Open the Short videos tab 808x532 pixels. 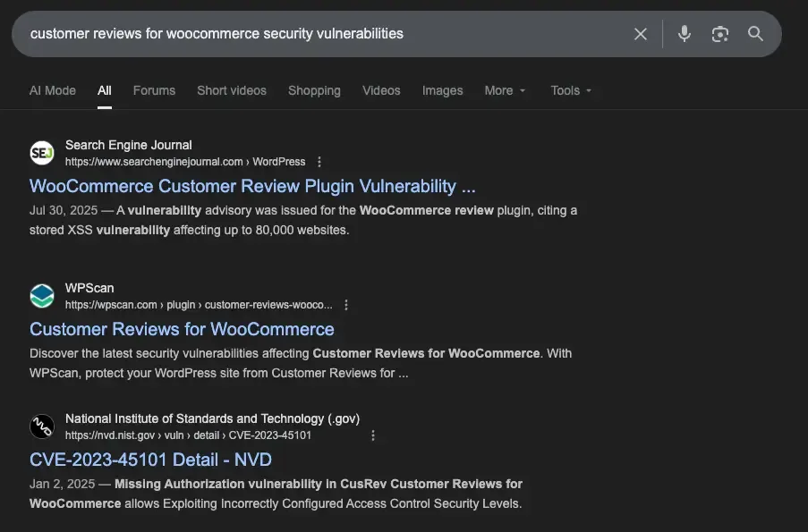point(232,90)
